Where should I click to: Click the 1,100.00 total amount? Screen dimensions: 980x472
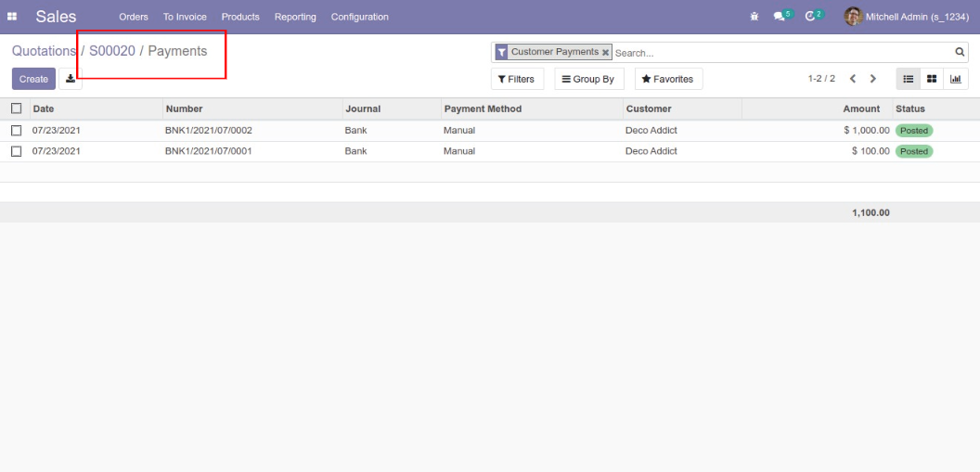(x=870, y=213)
